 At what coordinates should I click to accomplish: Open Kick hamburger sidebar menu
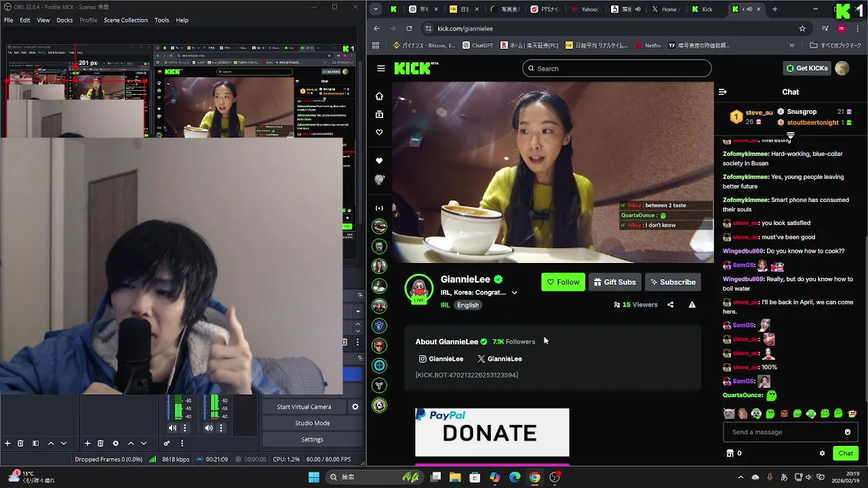coord(381,68)
